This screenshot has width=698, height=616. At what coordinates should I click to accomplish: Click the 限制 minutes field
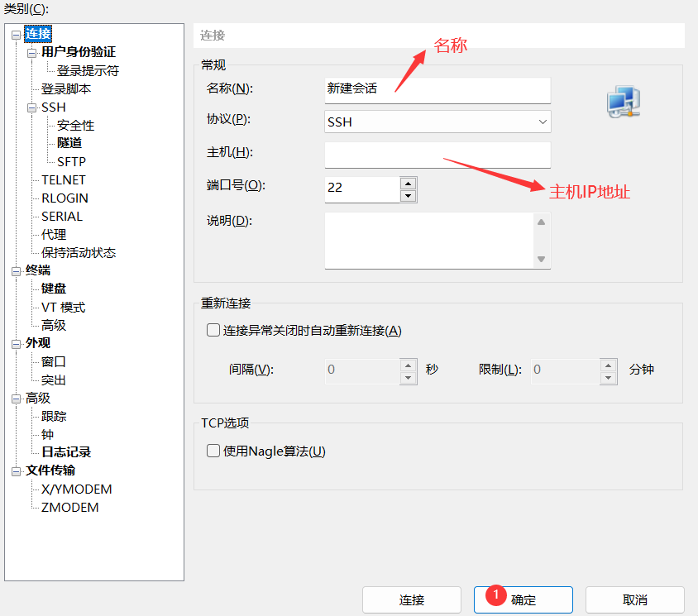click(566, 371)
